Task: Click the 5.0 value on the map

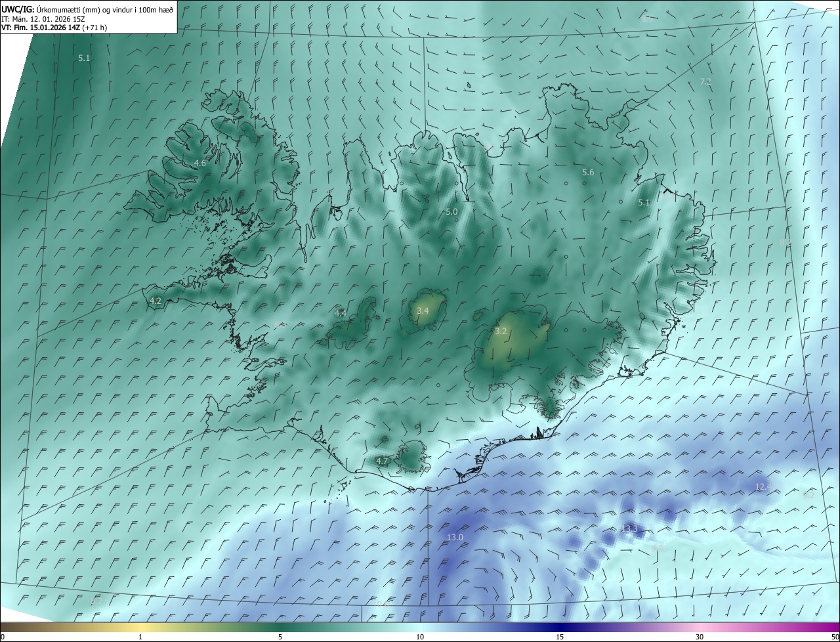Action: (x=451, y=212)
